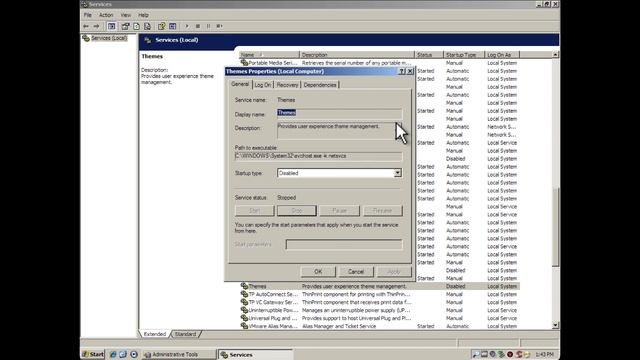Open the Startup type dropdown

tap(398, 173)
